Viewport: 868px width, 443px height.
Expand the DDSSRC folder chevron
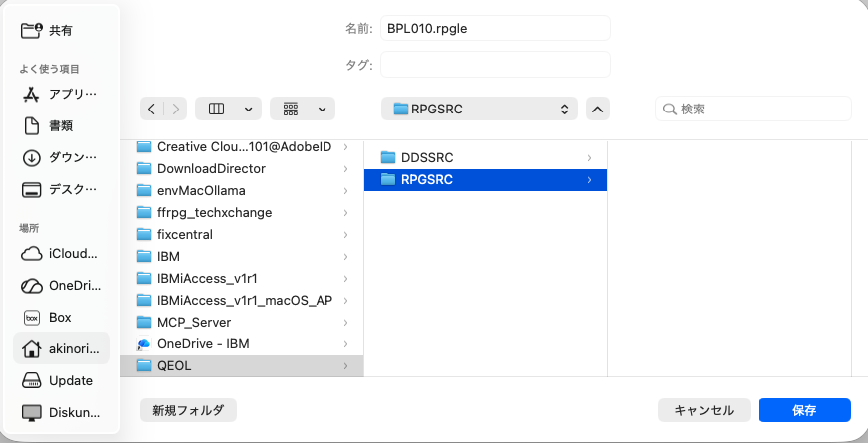tap(589, 158)
